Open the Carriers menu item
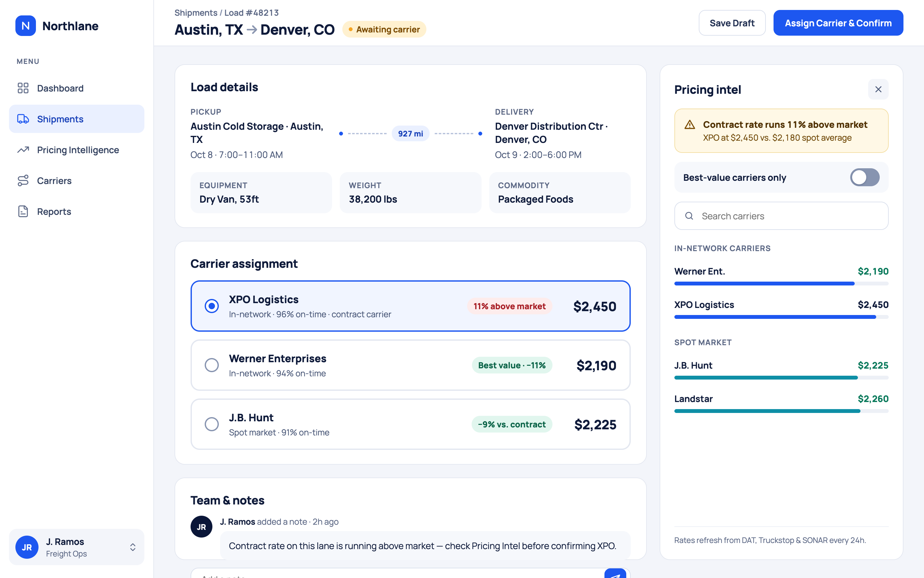 [76, 181]
